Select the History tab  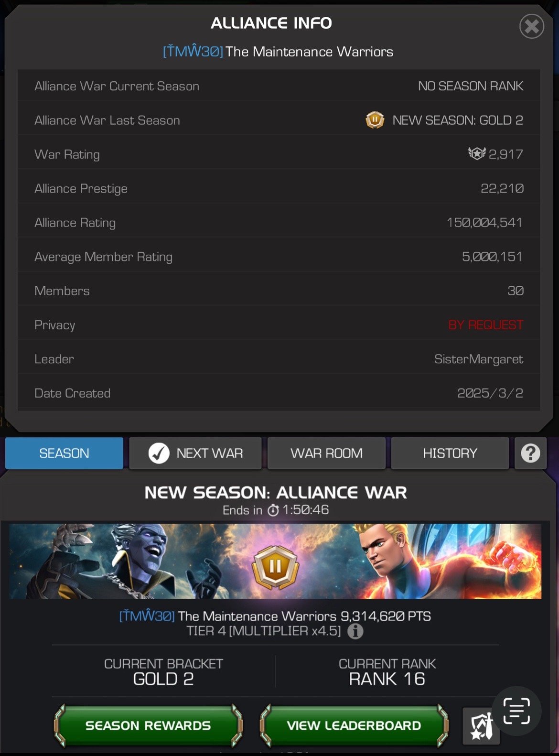[x=450, y=453]
